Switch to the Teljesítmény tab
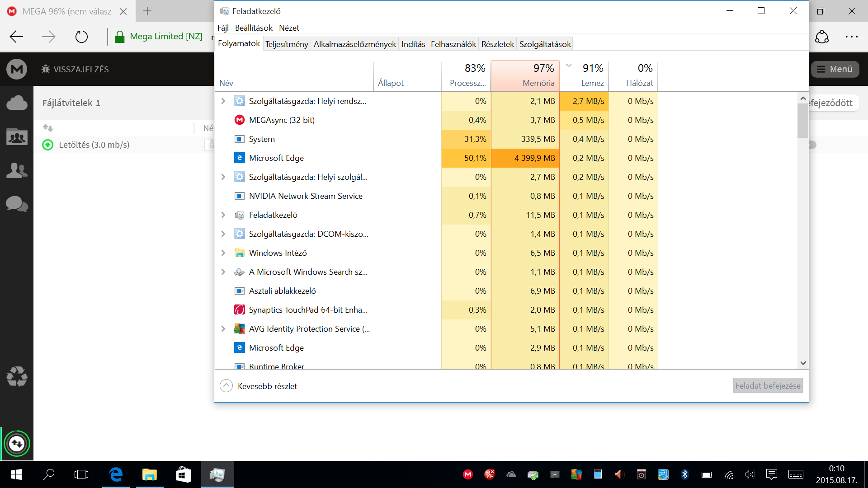 287,44
